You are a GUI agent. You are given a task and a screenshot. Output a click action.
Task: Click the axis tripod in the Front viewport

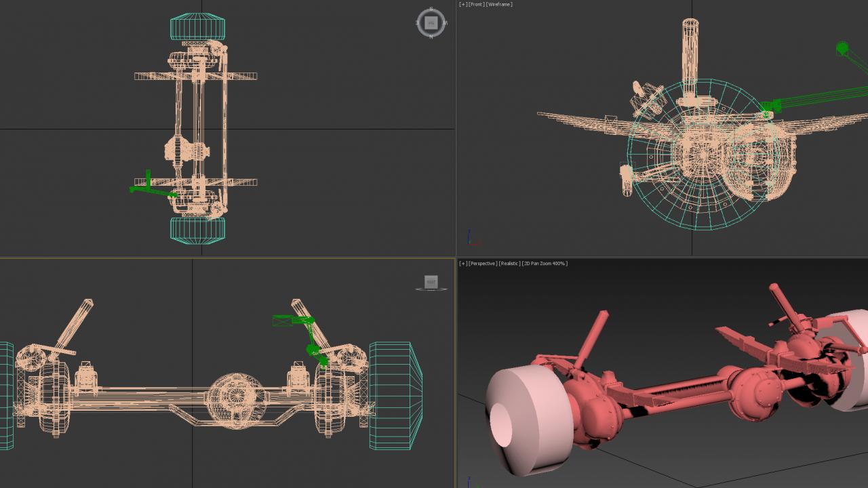pos(471,240)
